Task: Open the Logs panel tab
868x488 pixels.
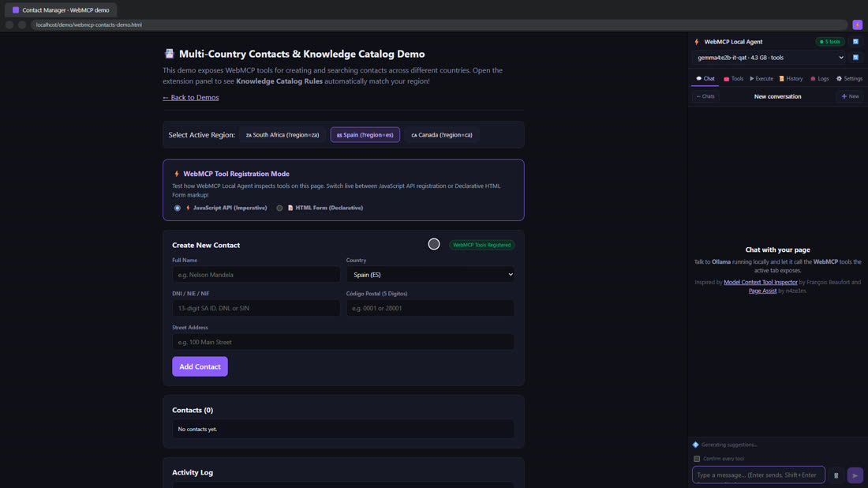Action: pos(819,79)
